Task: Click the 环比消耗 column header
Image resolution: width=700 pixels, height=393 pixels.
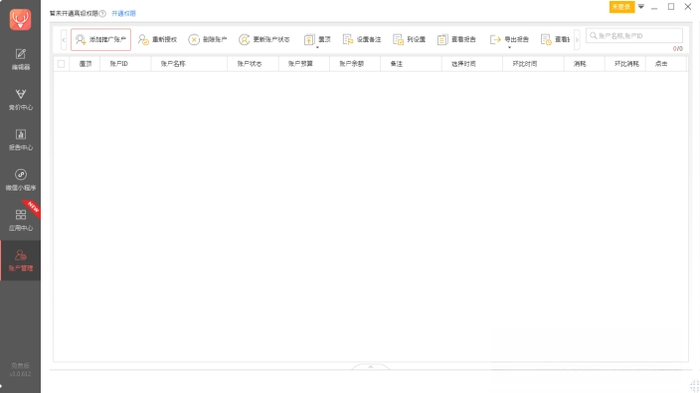Action: click(626, 64)
